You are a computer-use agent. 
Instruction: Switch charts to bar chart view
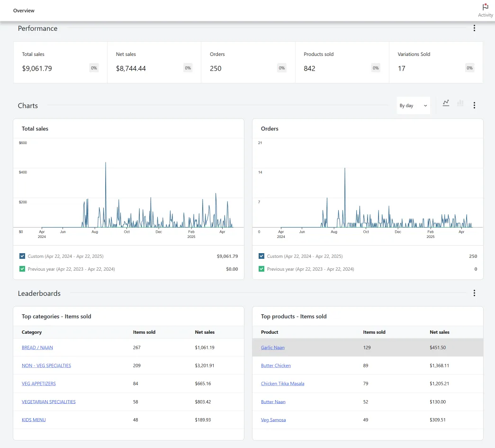[x=460, y=103]
